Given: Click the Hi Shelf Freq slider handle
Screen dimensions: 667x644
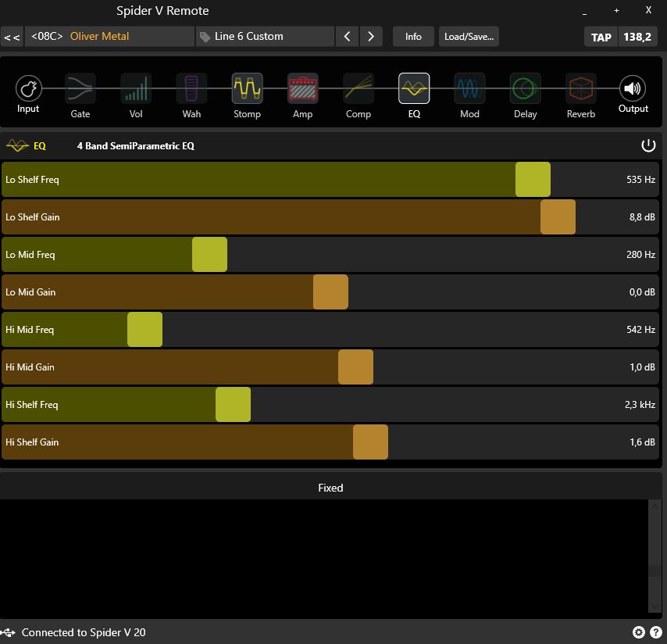Looking at the screenshot, I should pyautogui.click(x=233, y=404).
